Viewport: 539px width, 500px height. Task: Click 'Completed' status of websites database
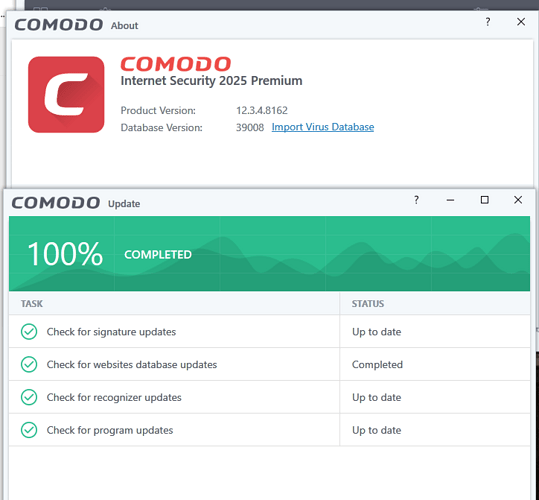[x=377, y=365]
